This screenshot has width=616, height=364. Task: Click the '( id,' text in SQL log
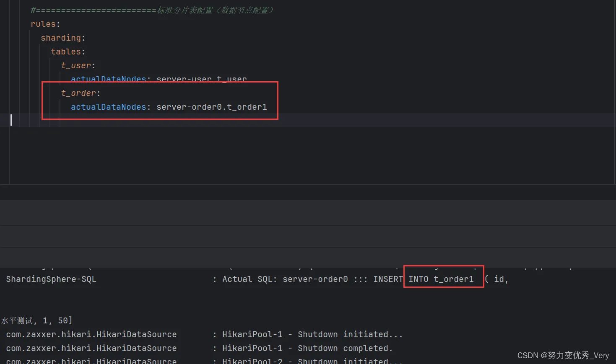pos(496,279)
